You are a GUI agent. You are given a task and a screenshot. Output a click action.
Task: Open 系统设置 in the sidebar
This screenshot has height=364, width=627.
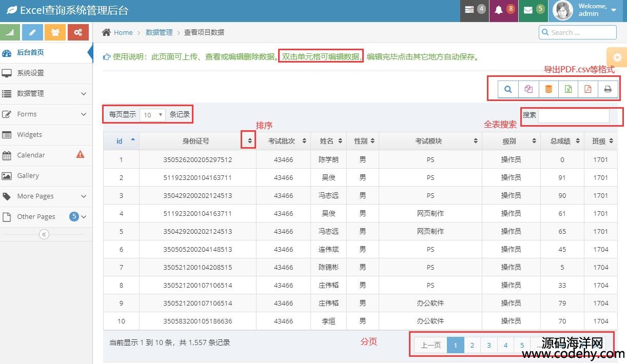pyautogui.click(x=31, y=73)
